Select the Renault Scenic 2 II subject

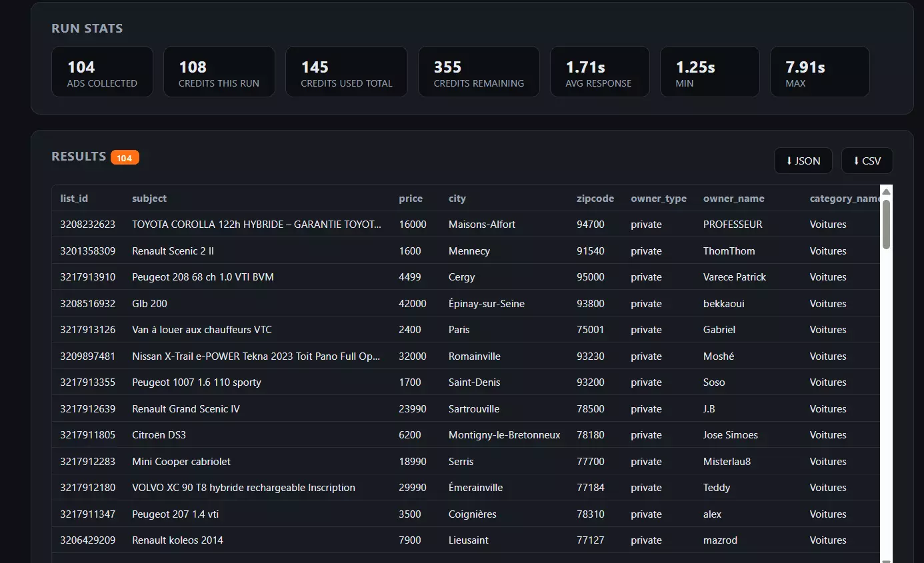tap(173, 251)
